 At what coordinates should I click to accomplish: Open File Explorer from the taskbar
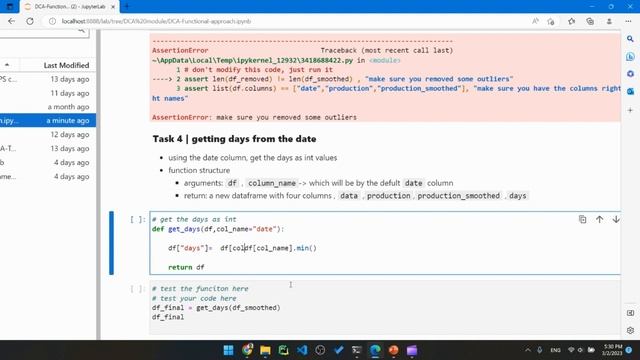[x=265, y=350]
